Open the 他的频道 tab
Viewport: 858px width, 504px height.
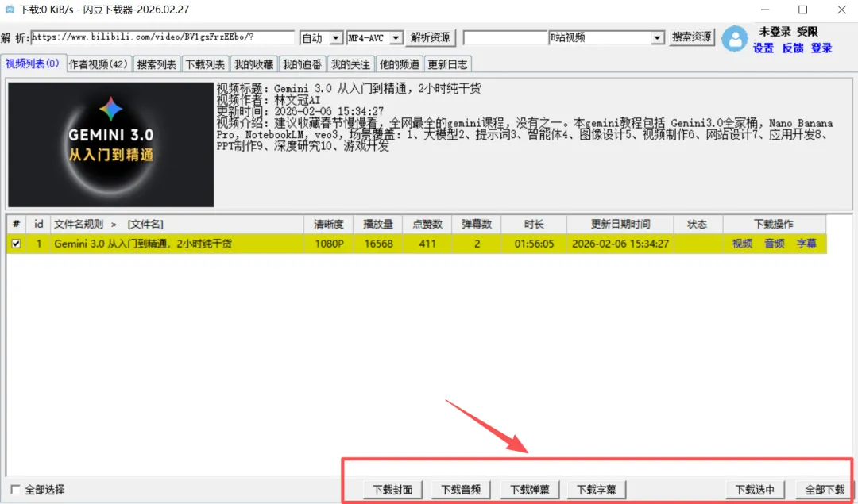[x=400, y=64]
